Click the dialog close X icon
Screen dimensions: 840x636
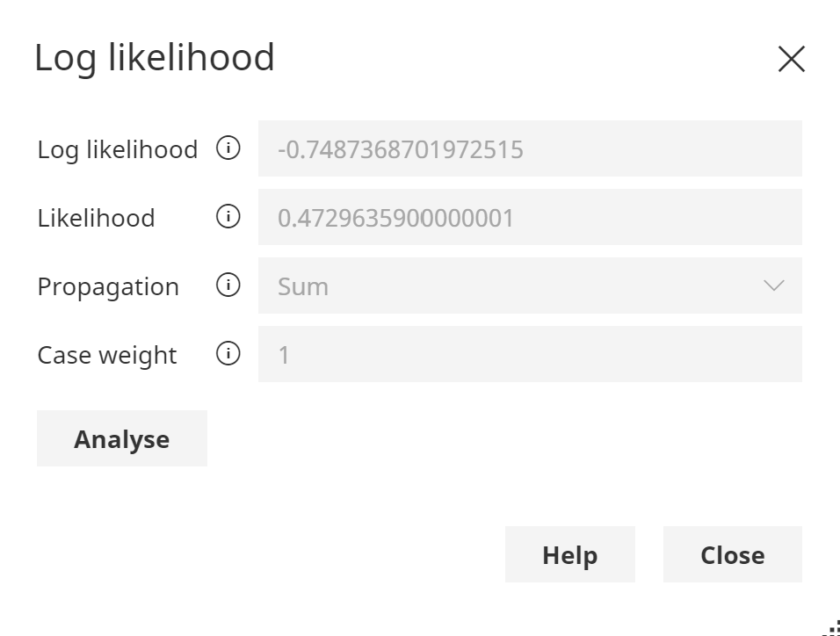pos(792,59)
